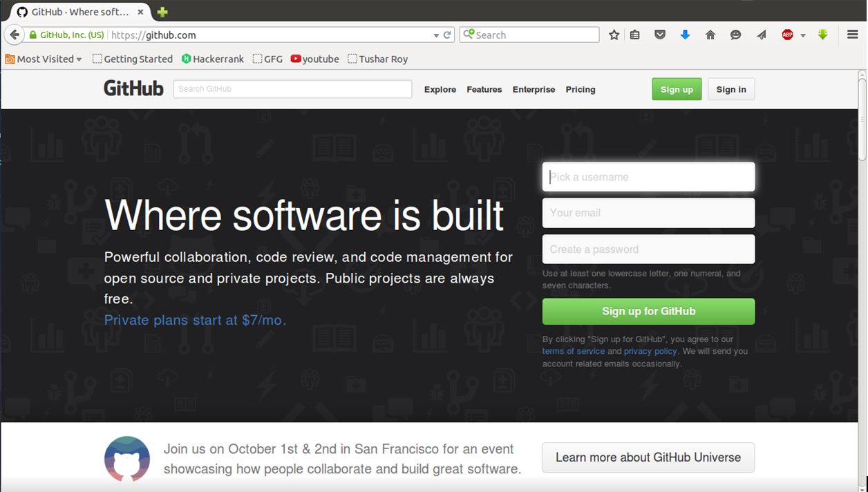This screenshot has width=868, height=492.
Task: Expand the Most Visited bookmarks folder
Action: coord(44,59)
